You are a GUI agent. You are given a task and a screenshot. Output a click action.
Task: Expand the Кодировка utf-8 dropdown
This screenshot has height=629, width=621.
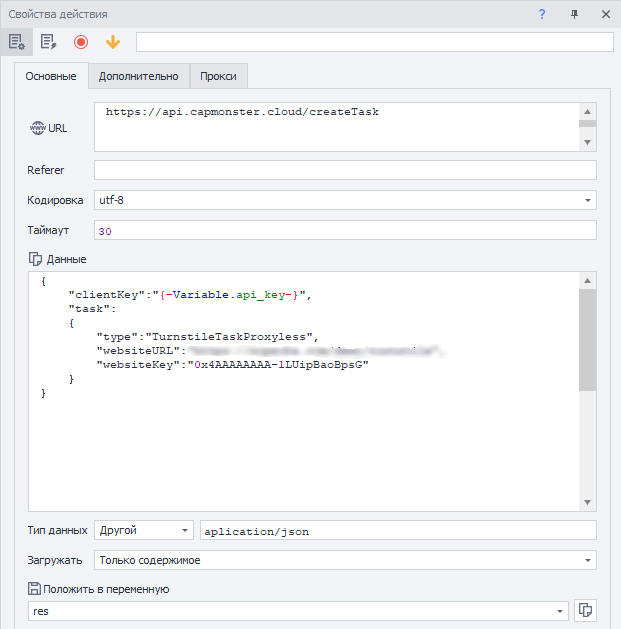tap(586, 200)
